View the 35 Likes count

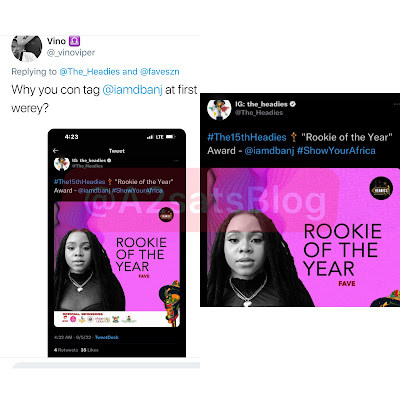89,350
